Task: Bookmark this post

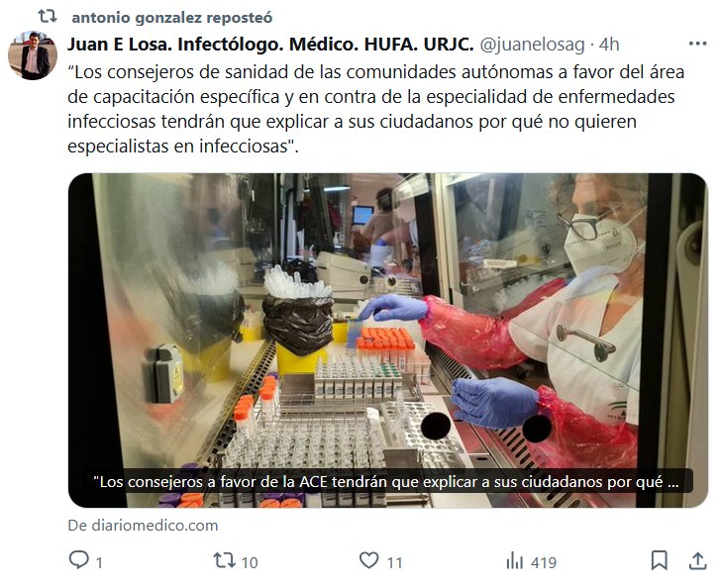Action: 660,560
